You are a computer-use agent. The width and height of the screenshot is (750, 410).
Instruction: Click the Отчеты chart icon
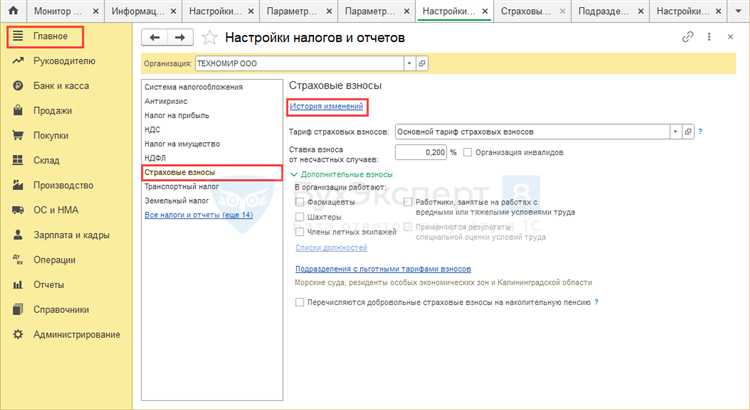coord(18,285)
